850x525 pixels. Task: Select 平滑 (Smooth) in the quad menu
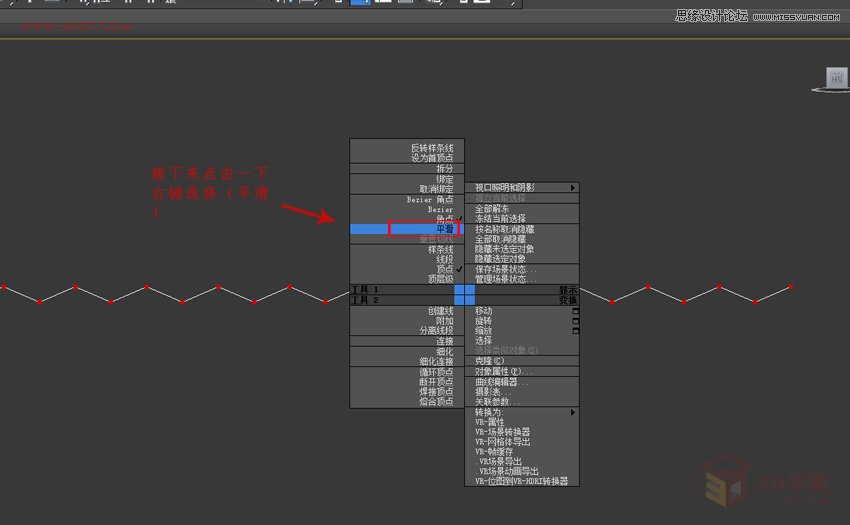tap(444, 229)
